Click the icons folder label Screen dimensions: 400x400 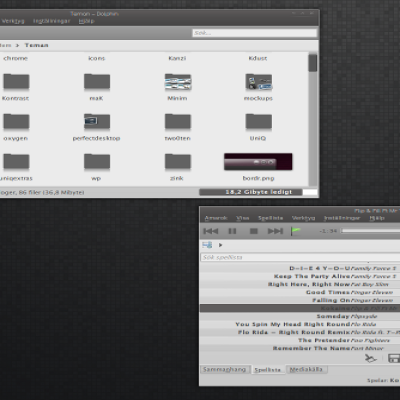tap(97, 58)
